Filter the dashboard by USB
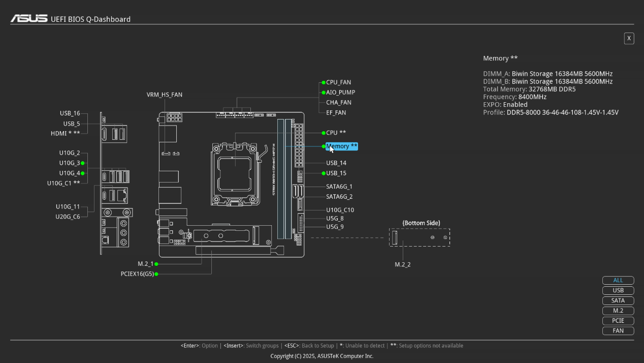 tap(618, 290)
